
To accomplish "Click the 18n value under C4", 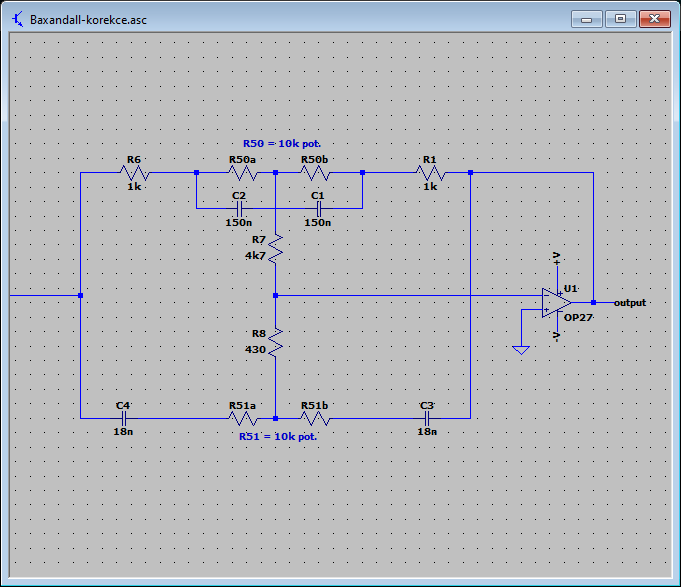I will click(x=123, y=432).
